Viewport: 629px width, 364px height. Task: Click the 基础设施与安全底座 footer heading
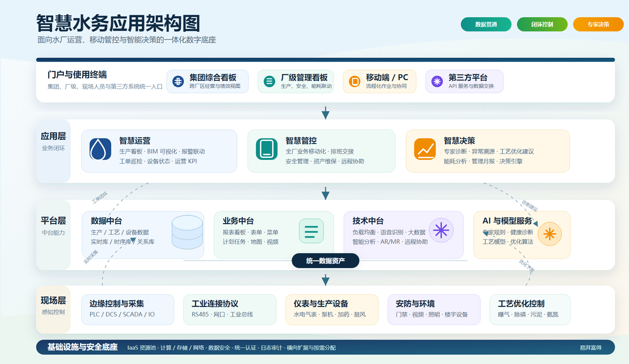point(82,347)
